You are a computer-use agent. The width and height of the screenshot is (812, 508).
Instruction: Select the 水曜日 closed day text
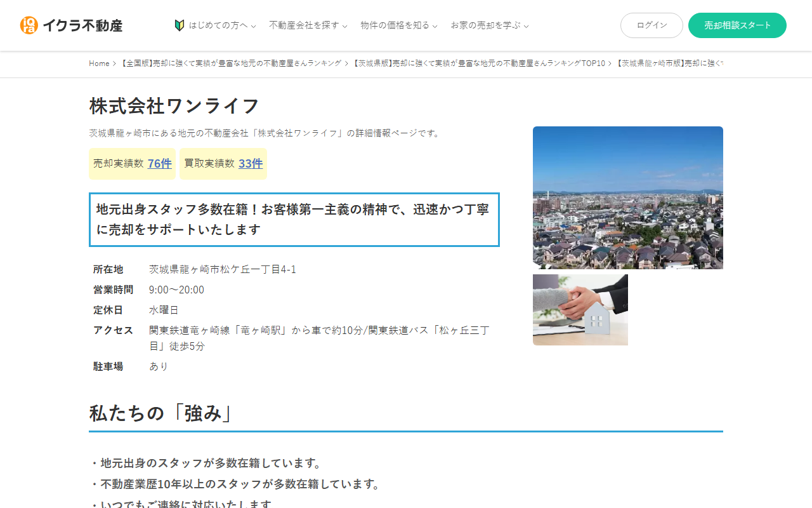pyautogui.click(x=164, y=310)
